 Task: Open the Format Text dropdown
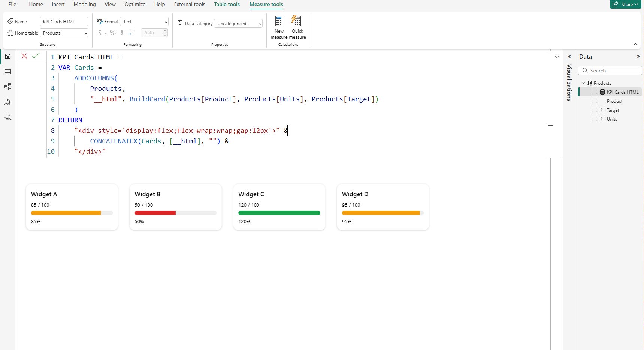tap(144, 22)
